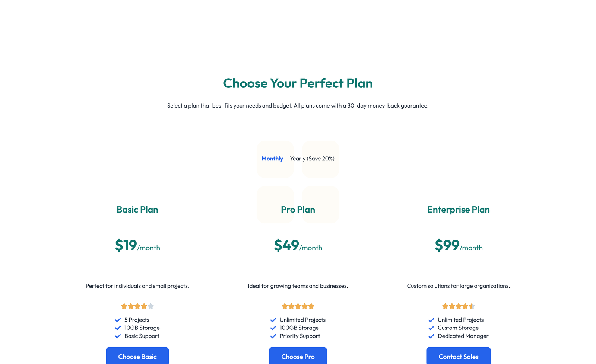Click the grey unfilled star on Basic rating
Screen dimensions: 596x364
point(150,306)
